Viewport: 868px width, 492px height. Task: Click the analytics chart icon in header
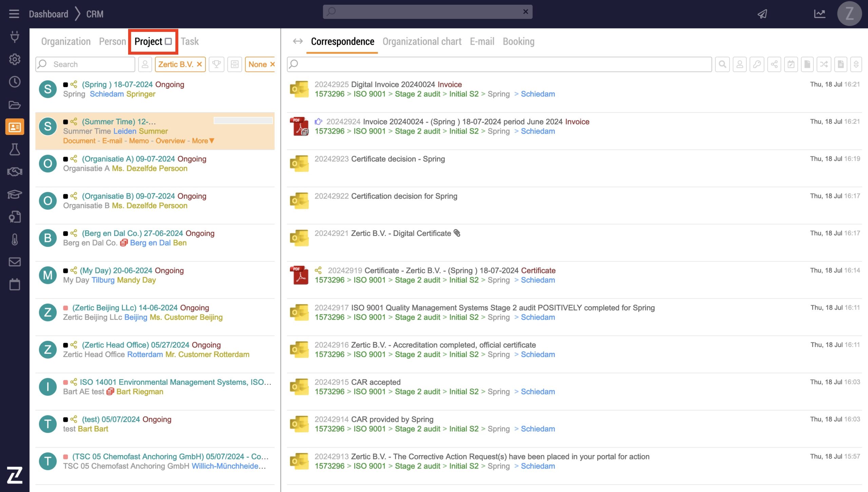820,14
